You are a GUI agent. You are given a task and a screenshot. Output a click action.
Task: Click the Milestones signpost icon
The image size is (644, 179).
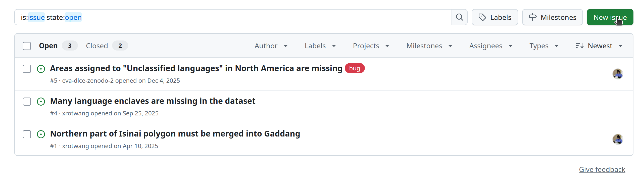tap(533, 17)
